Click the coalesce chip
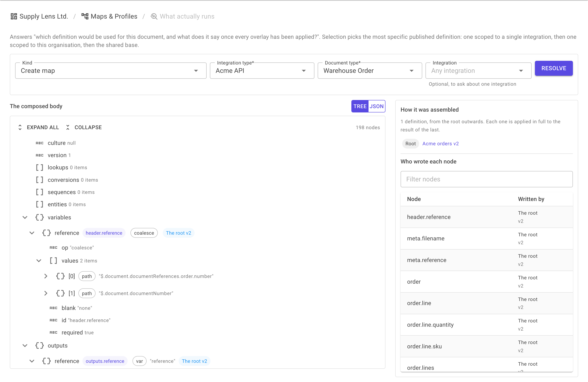This screenshot has height=382, width=588. (144, 233)
